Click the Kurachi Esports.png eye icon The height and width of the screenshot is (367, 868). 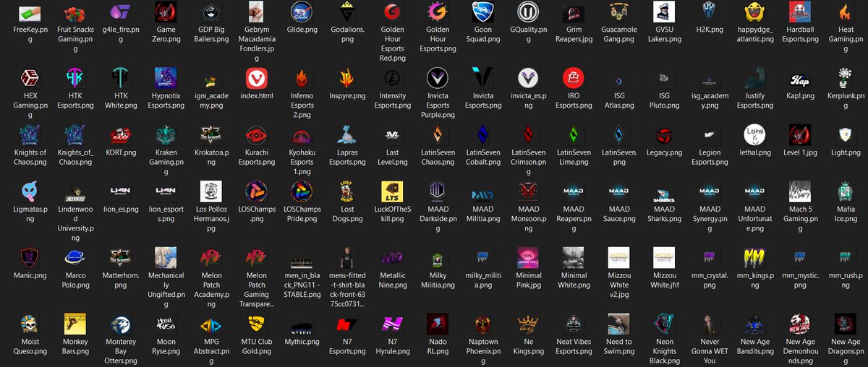click(x=256, y=135)
